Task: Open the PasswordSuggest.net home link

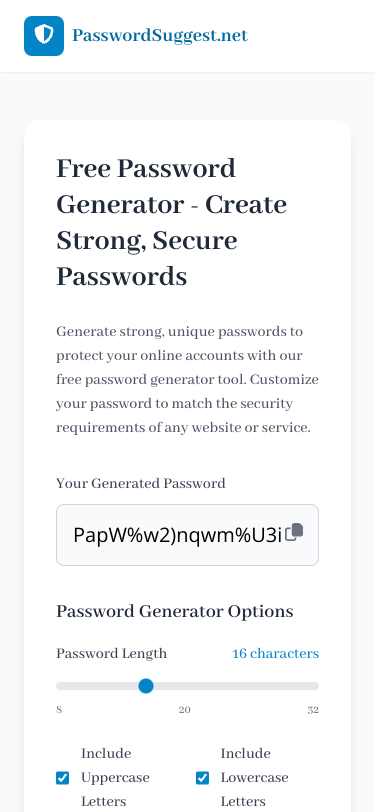Action: [x=160, y=36]
